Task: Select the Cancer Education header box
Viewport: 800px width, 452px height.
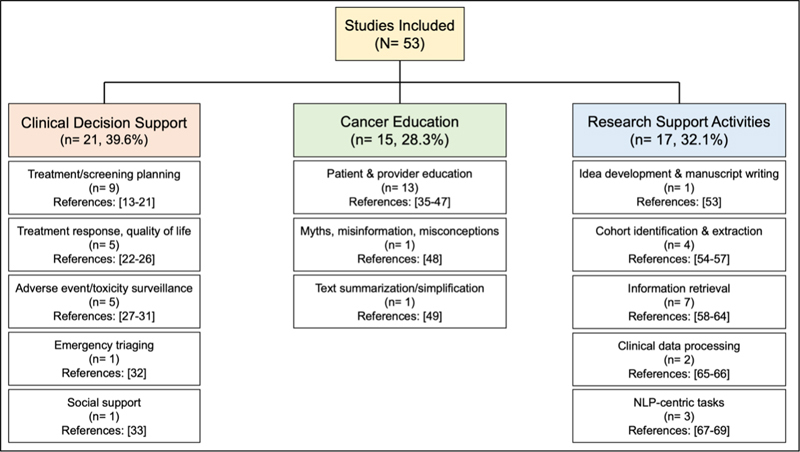Action: [x=400, y=132]
